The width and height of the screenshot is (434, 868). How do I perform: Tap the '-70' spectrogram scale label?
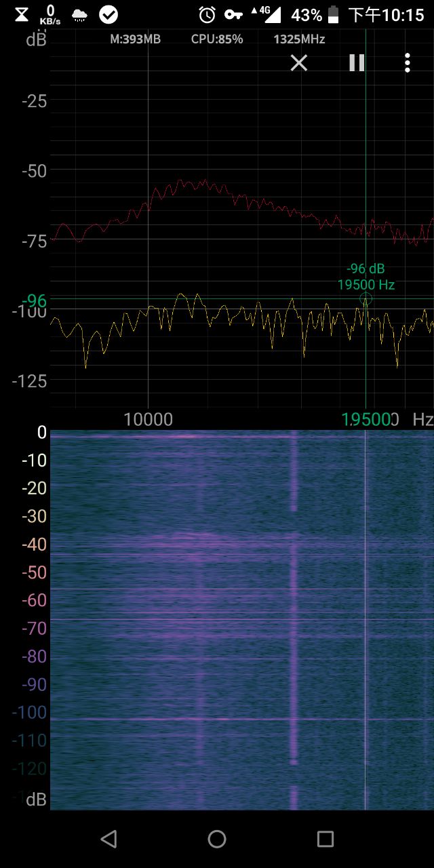pos(35,629)
